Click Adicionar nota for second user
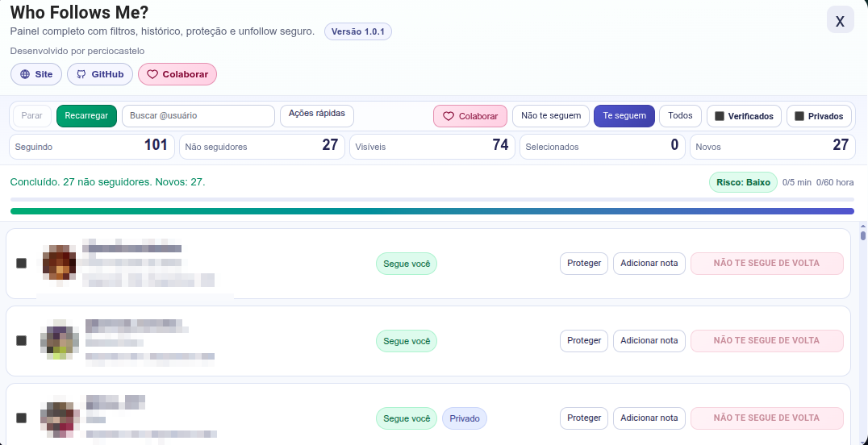The height and width of the screenshot is (445, 868). click(649, 340)
